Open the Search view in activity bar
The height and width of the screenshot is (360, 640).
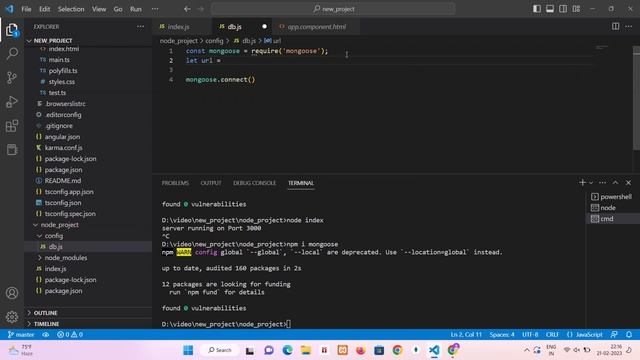point(12,53)
